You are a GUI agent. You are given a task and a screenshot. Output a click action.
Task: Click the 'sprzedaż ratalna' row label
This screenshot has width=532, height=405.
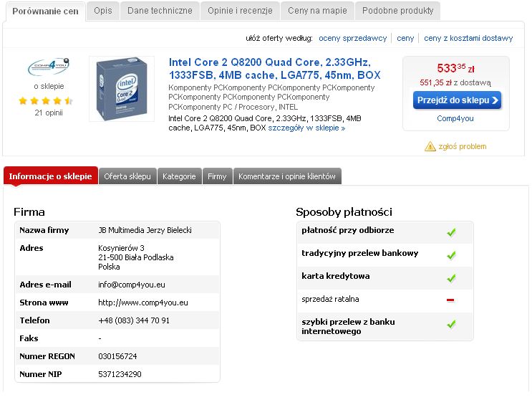tap(330, 299)
